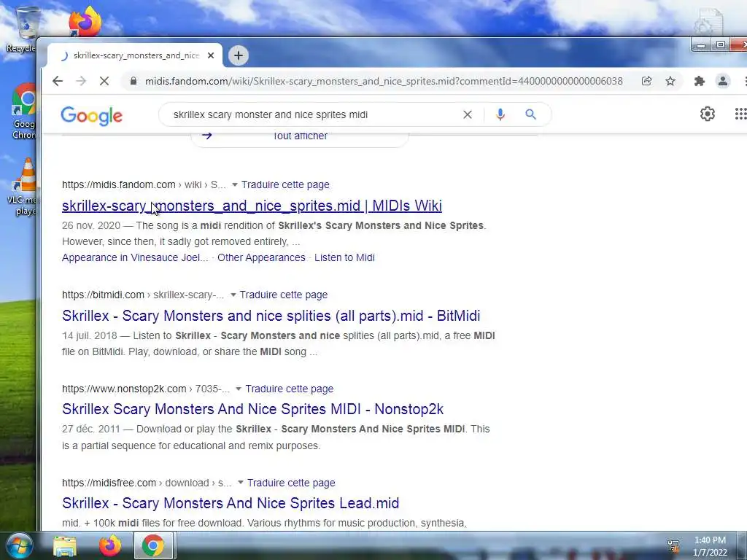Start voice search with the microphone icon
Image resolution: width=747 pixels, height=560 pixels.
tap(500, 114)
